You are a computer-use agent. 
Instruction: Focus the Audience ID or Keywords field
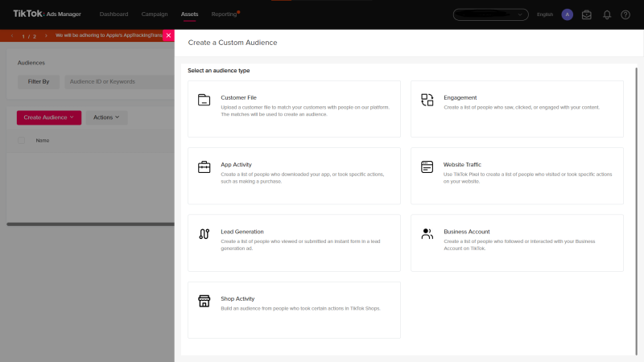pos(119,82)
